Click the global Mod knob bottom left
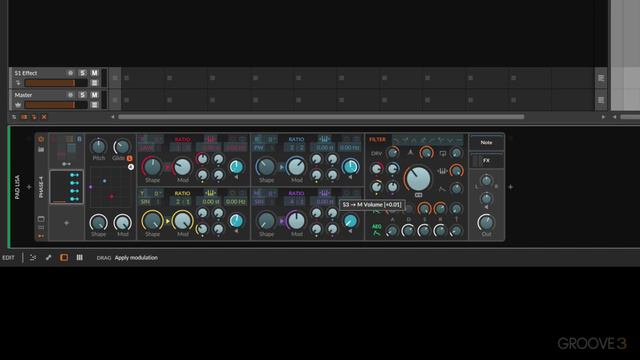 tap(122, 222)
